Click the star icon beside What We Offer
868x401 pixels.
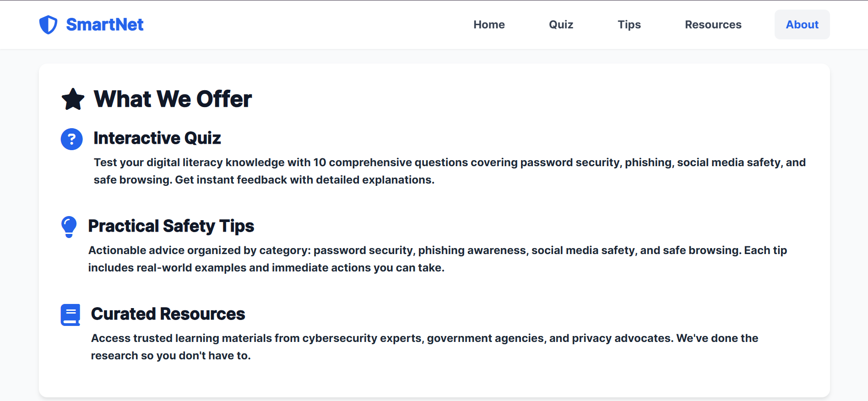click(x=73, y=99)
